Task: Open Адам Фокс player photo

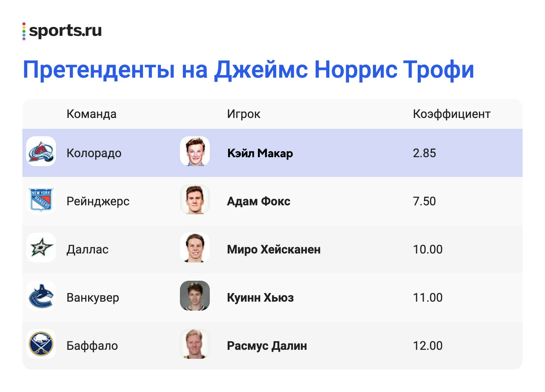Action: 195,199
